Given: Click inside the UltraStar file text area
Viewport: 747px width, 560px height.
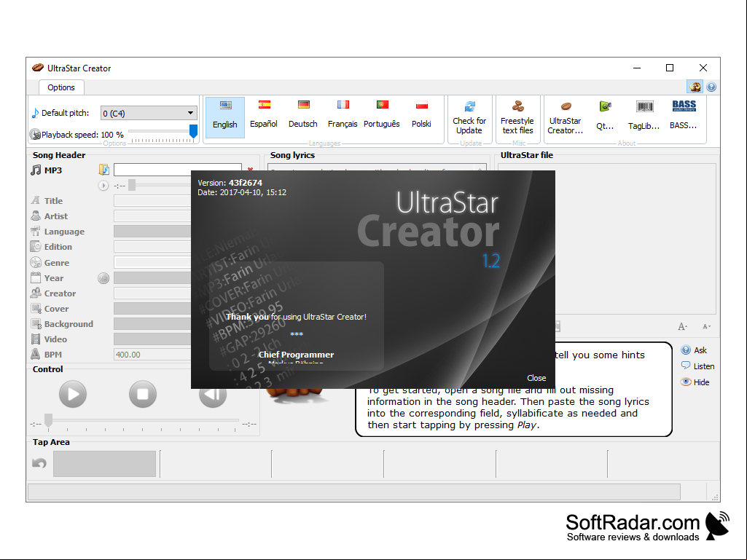Looking at the screenshot, I should [x=607, y=239].
